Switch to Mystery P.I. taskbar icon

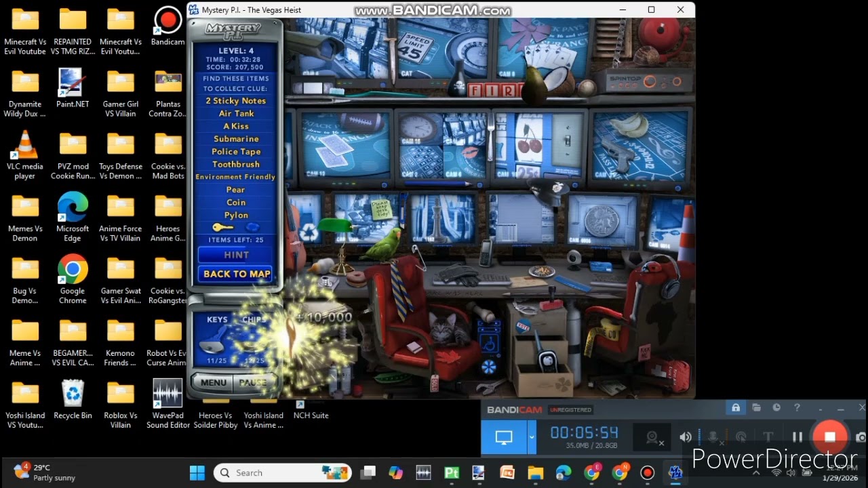(x=675, y=472)
